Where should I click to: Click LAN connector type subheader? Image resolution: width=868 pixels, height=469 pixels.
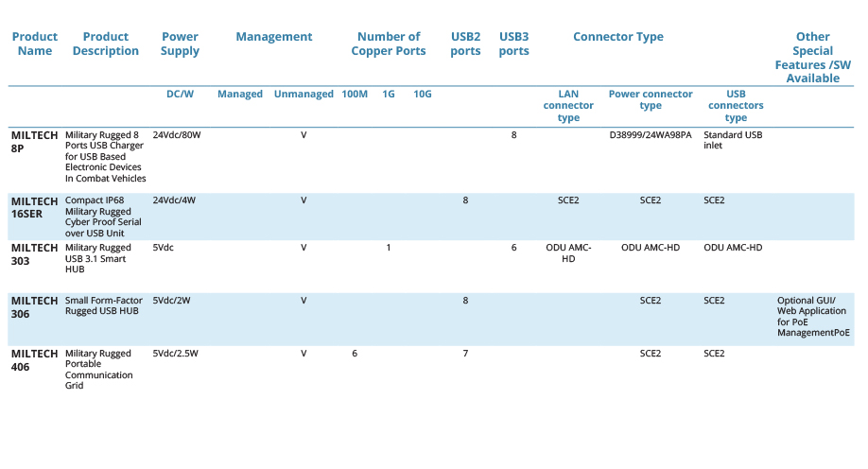[568, 106]
